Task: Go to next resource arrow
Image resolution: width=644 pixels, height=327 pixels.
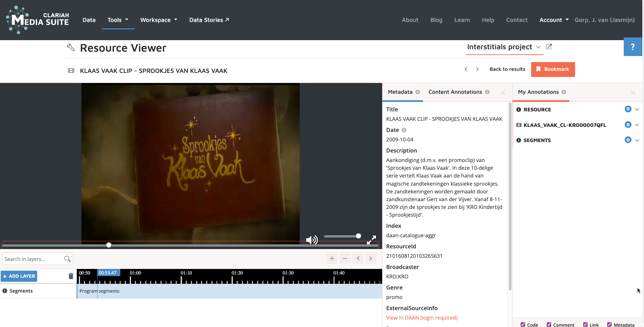Action: tap(477, 69)
